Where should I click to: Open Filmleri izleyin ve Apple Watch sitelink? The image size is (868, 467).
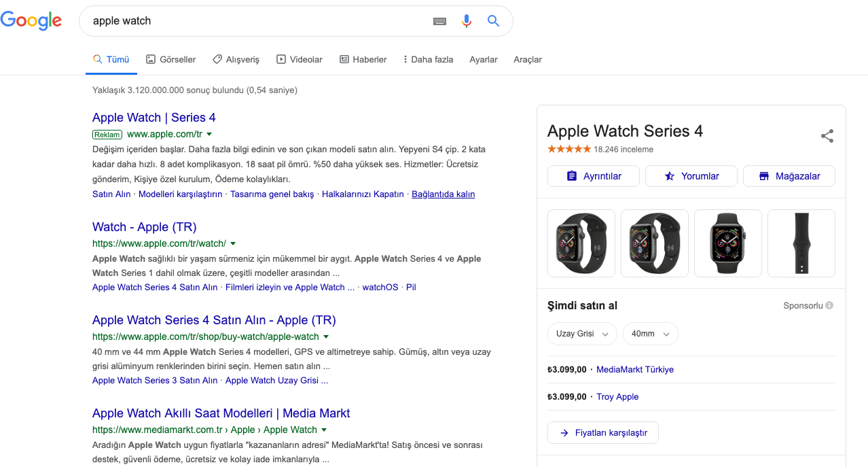tap(290, 288)
